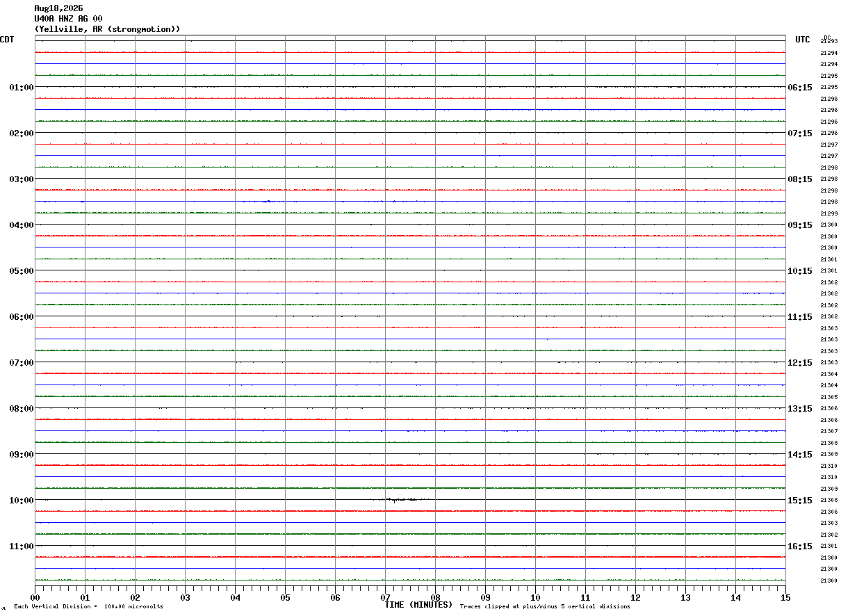841x616 pixels.
Task: Select the 01:00 CDT time label
Action: pyautogui.click(x=22, y=88)
